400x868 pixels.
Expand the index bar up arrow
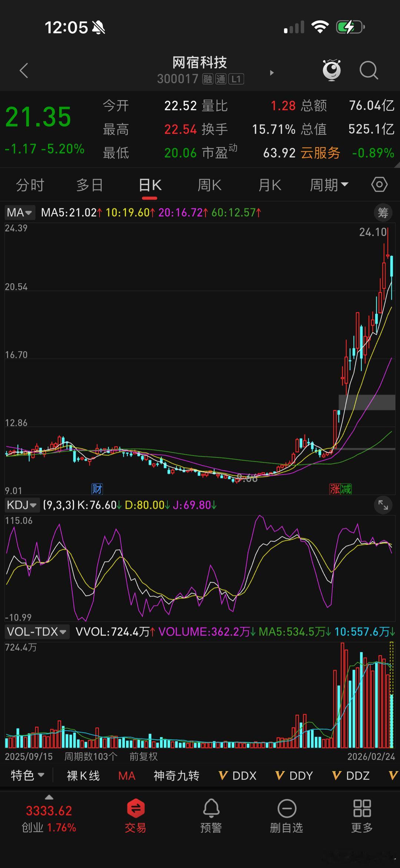pyautogui.click(x=49, y=797)
